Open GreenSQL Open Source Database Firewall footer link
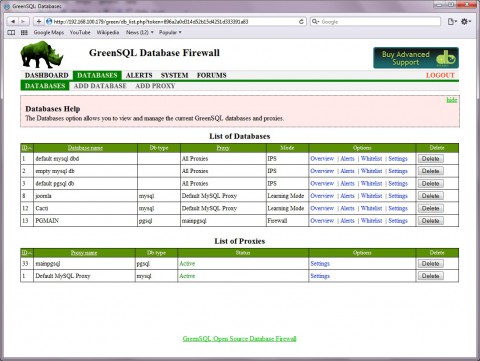The image size is (480, 361). (x=239, y=339)
